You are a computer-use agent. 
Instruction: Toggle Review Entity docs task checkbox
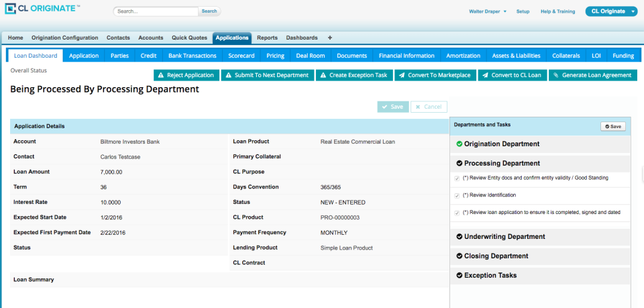pyautogui.click(x=457, y=178)
